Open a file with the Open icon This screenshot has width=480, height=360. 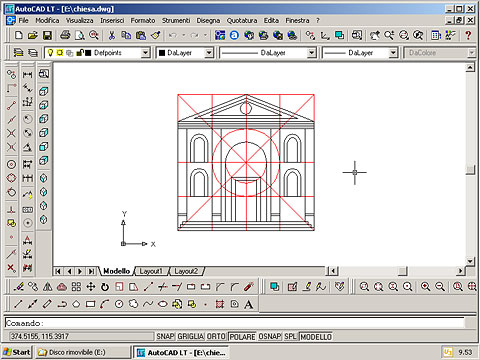33,35
